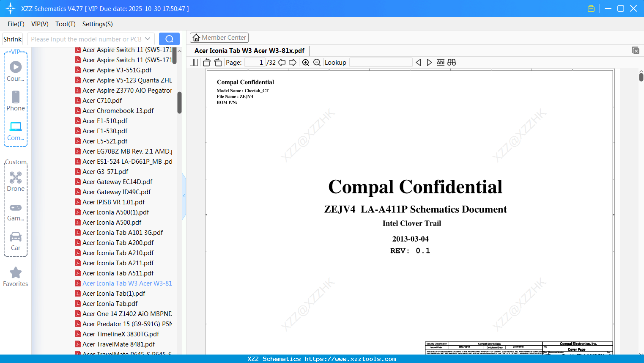The height and width of the screenshot is (363, 644).
Task: Open Acer Aspire Z3770 AiO Pegatron file
Action: coord(123,91)
